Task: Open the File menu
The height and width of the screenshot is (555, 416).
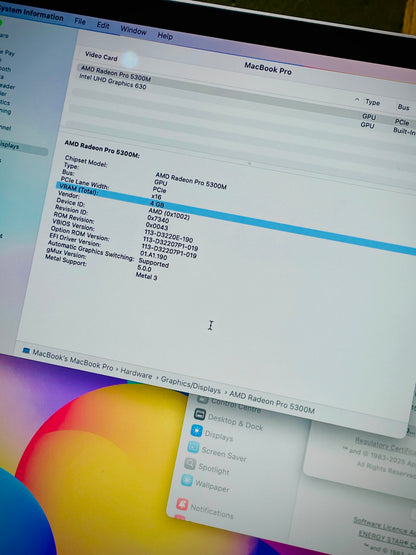Action: (x=80, y=21)
